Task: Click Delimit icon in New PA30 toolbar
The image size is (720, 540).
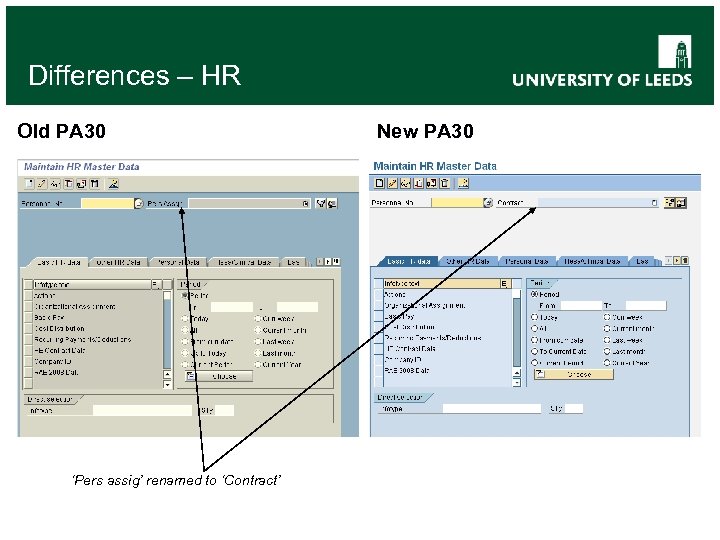Action: click(431, 183)
